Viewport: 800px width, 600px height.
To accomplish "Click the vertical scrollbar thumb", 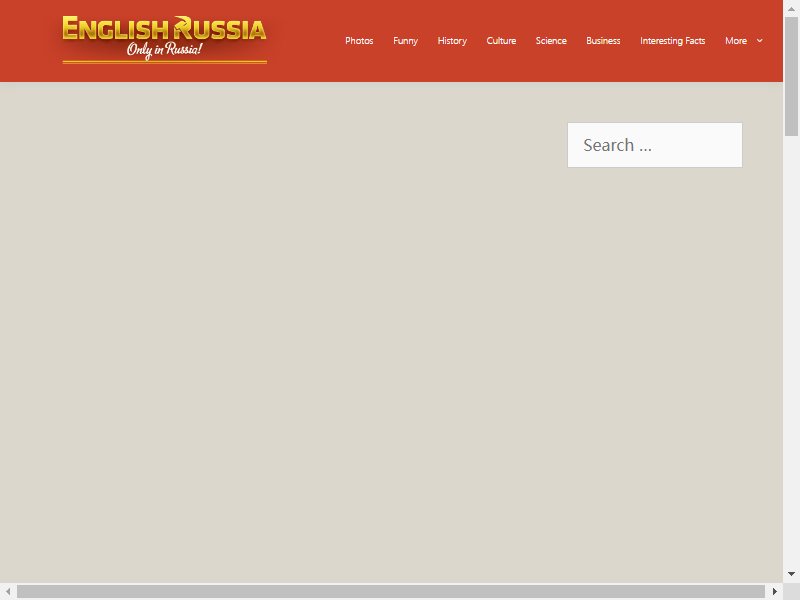I will pyautogui.click(x=791, y=77).
